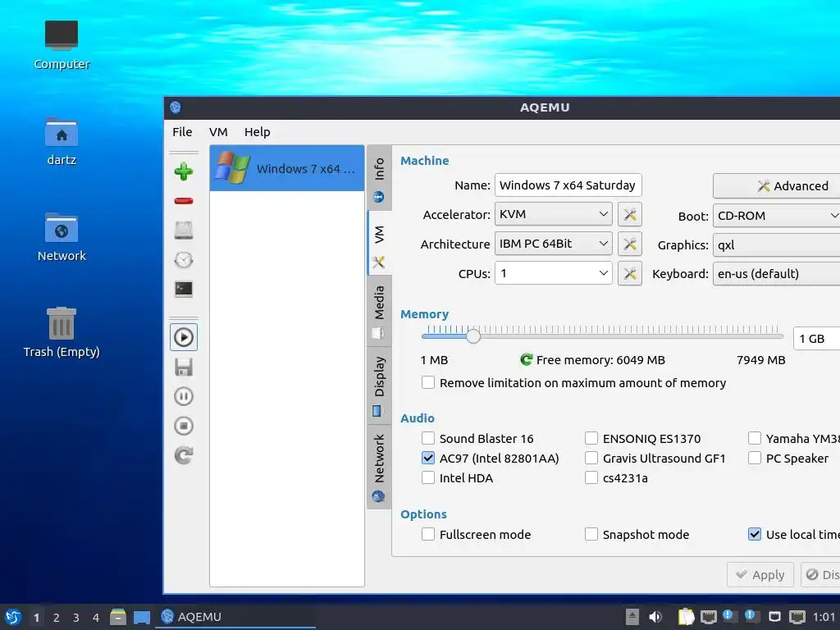Image resolution: width=840 pixels, height=630 pixels.
Task: Start the virtual machine with play button
Action: (x=184, y=337)
